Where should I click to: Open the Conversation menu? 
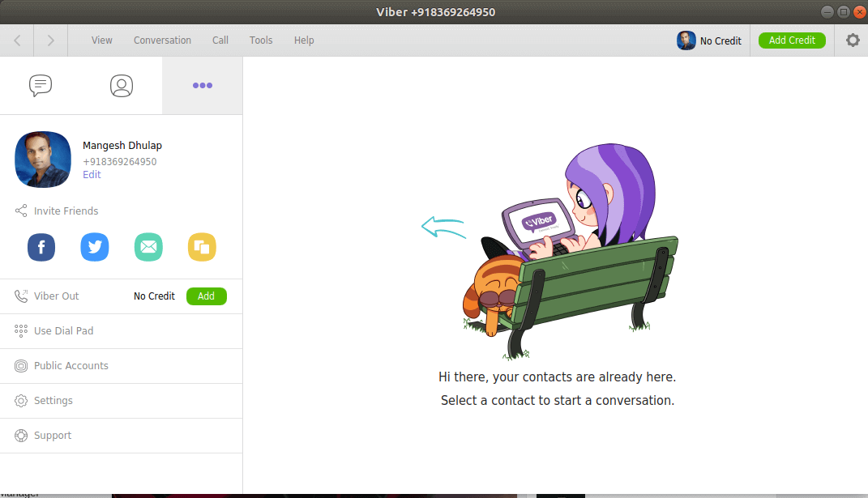[162, 40]
